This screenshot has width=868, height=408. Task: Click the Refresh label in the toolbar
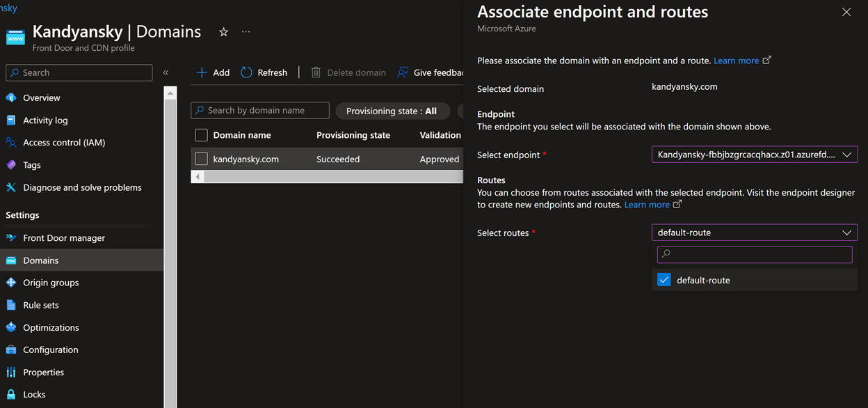click(273, 72)
